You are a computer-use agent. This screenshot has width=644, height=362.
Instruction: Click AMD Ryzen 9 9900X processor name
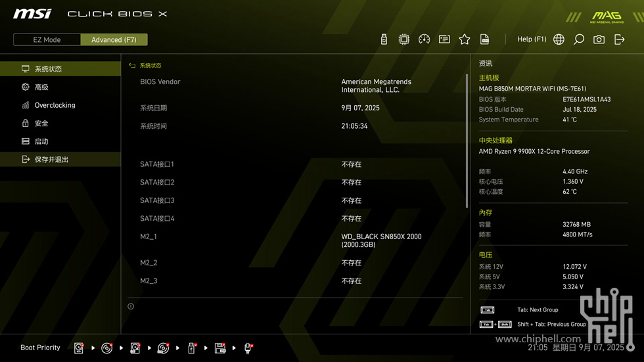click(534, 152)
